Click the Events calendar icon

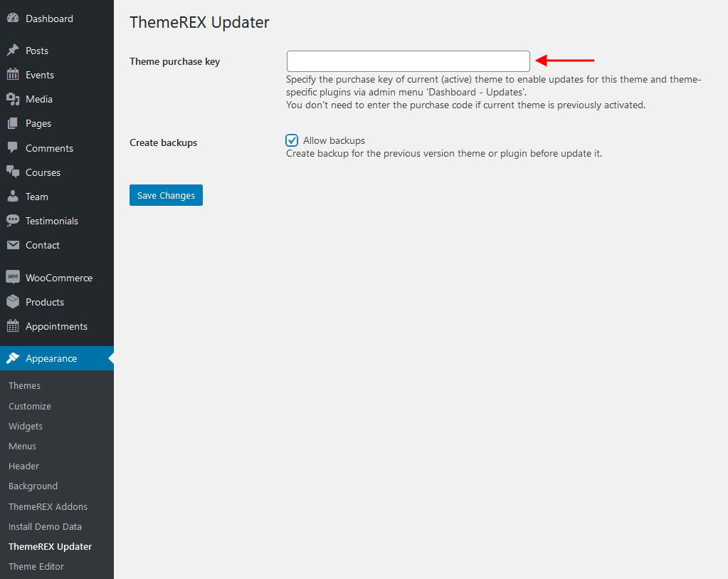pyautogui.click(x=13, y=74)
